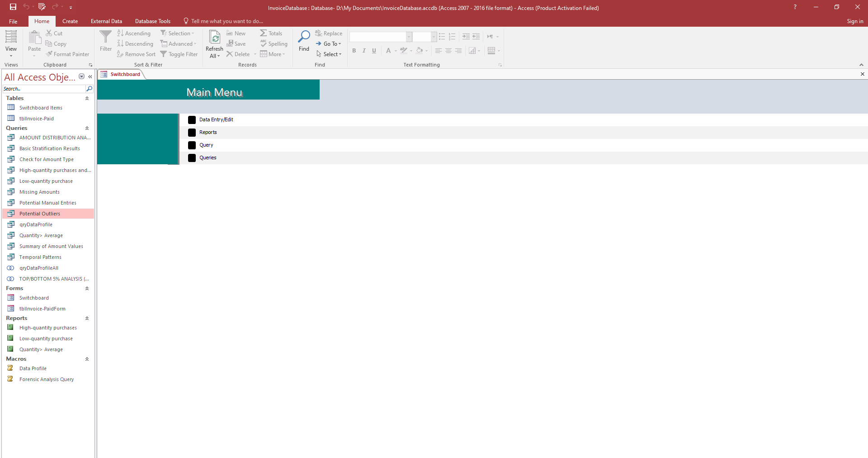Collapse the Reports group
Image resolution: width=868 pixels, height=458 pixels.
point(87,318)
